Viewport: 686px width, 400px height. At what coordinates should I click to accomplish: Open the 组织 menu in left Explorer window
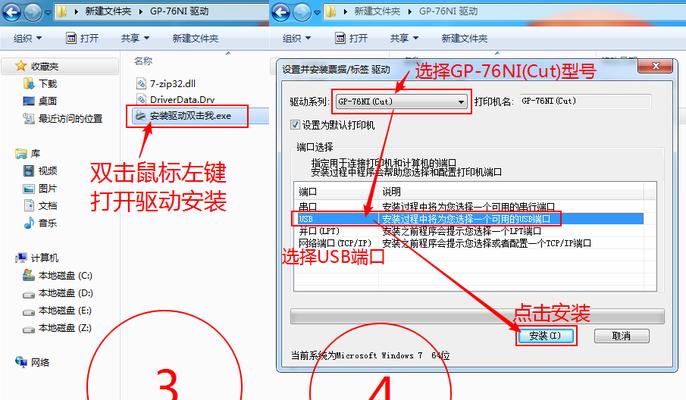pos(27,39)
